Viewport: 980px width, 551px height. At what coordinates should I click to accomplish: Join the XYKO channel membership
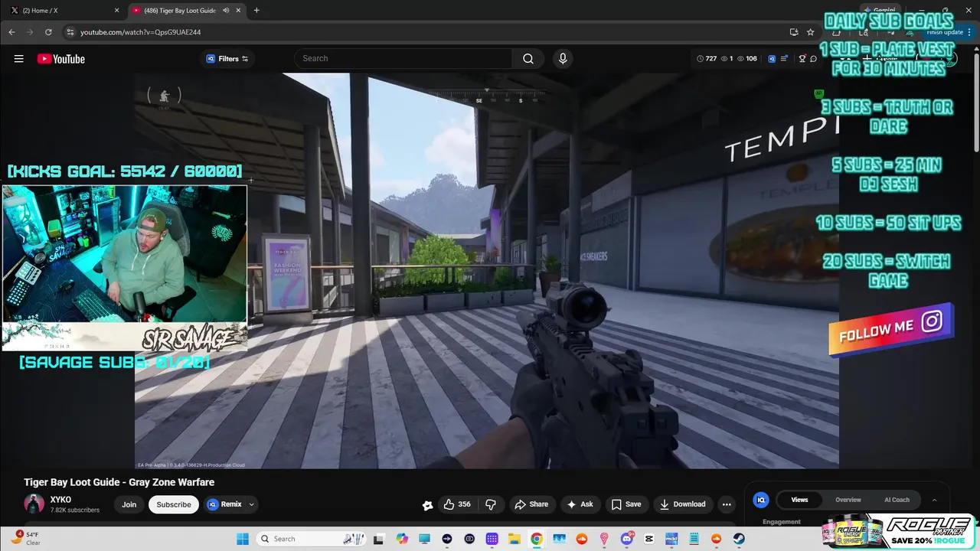pyautogui.click(x=129, y=504)
